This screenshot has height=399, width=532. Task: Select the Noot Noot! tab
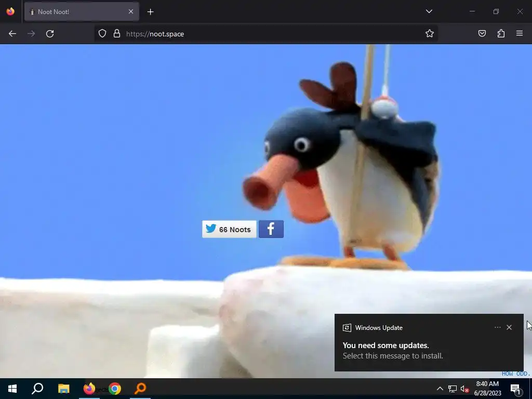(x=82, y=11)
